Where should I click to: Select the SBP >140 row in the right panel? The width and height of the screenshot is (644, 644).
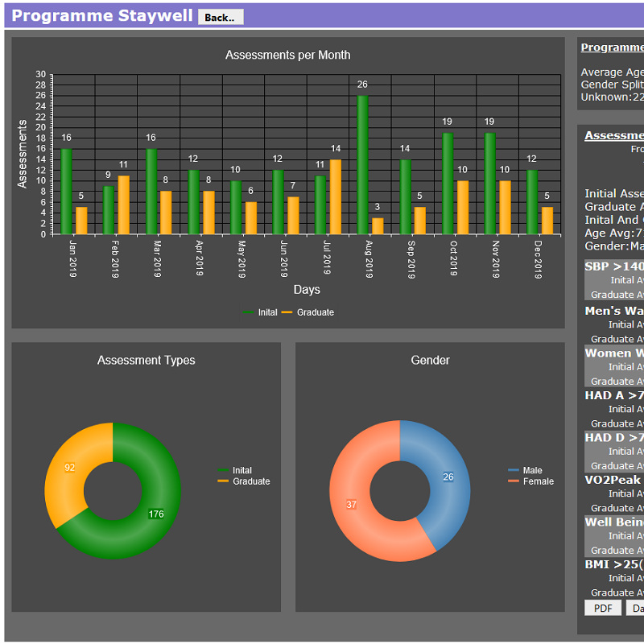(613, 266)
